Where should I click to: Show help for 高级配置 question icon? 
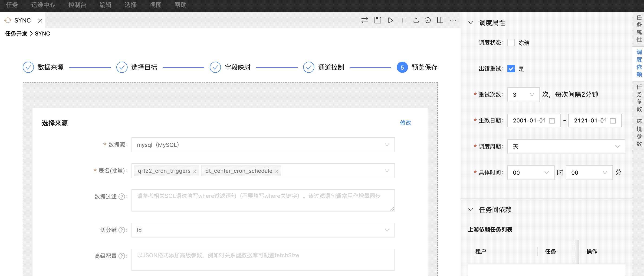coord(122,256)
